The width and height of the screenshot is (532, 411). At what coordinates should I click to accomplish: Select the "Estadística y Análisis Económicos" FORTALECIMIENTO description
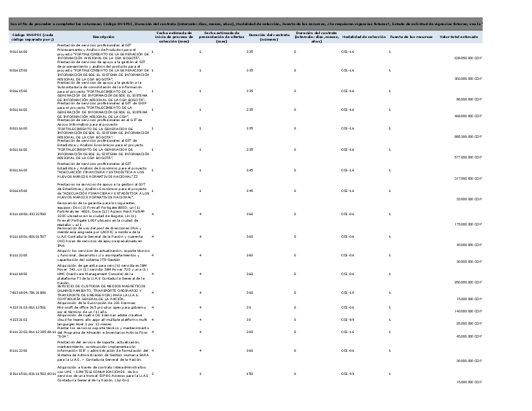point(103,149)
